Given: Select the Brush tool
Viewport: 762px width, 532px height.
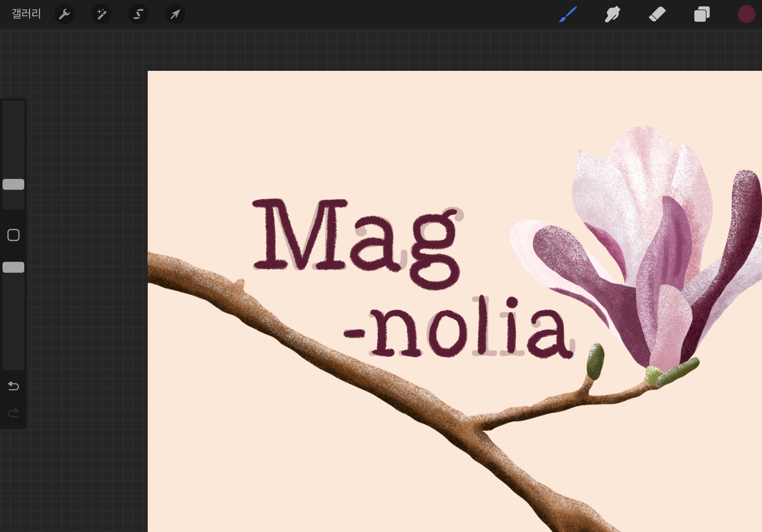Looking at the screenshot, I should tap(568, 14).
